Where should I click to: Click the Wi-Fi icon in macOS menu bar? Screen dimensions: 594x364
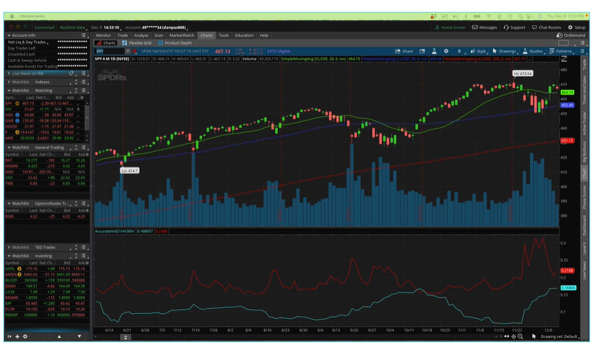[489, 17]
